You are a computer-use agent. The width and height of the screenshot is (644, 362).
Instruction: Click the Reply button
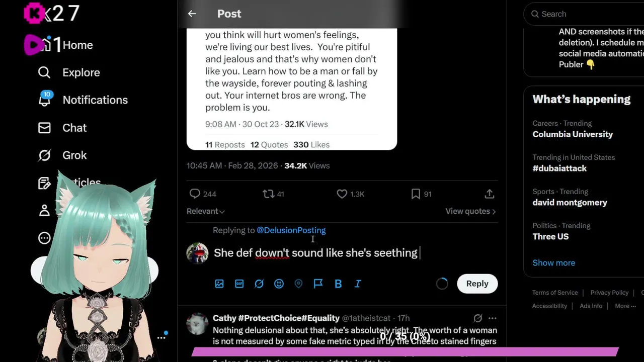click(477, 284)
